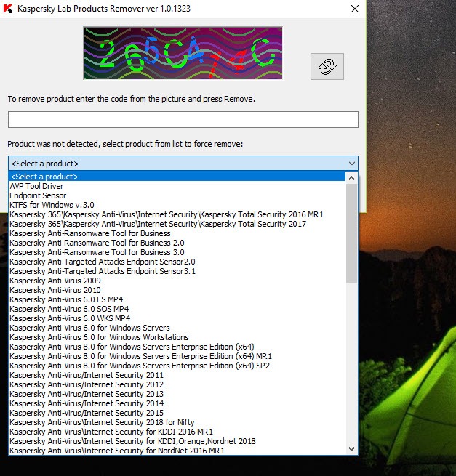The width and height of the screenshot is (456, 476).
Task: Click the scroll up arrow of the product list
Action: pyautogui.click(x=351, y=178)
